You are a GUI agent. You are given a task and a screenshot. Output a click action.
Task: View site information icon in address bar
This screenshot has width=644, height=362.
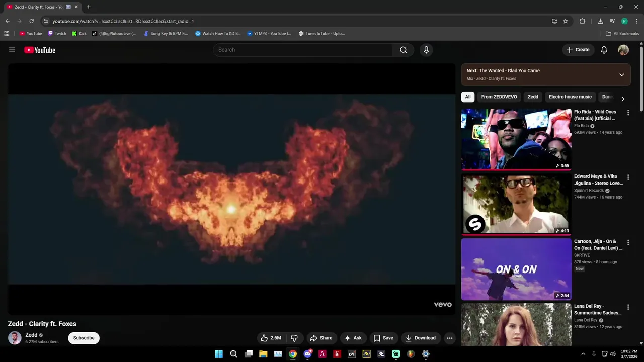pos(46,21)
